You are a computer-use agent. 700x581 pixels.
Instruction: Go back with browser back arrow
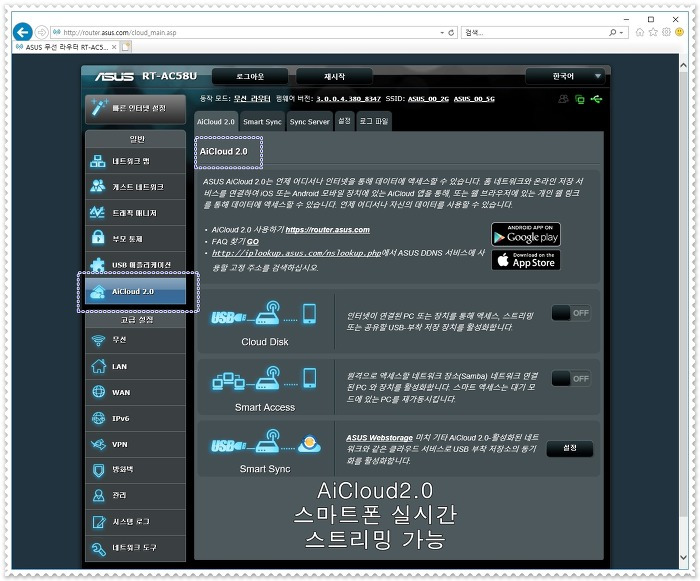[x=23, y=32]
